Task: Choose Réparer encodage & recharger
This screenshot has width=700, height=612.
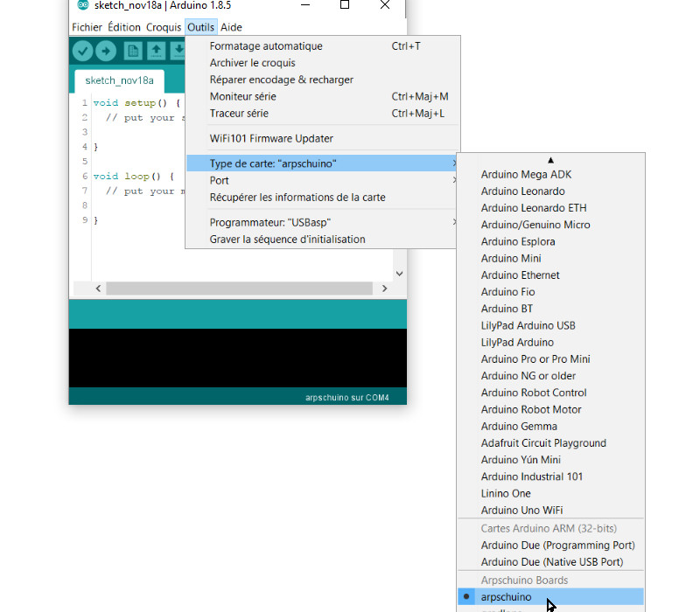Action: pos(323,80)
